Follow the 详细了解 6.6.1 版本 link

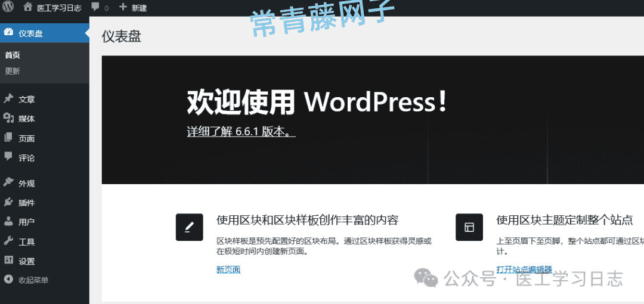(x=241, y=132)
